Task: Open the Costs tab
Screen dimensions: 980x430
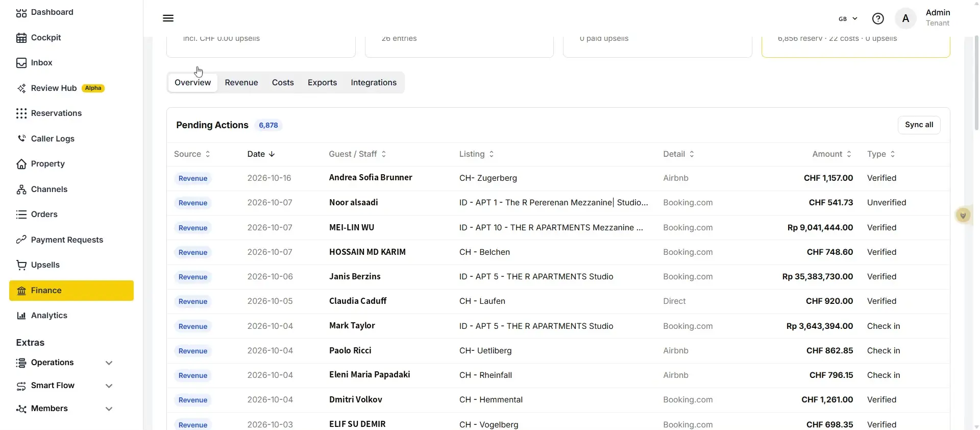Action: [x=283, y=83]
